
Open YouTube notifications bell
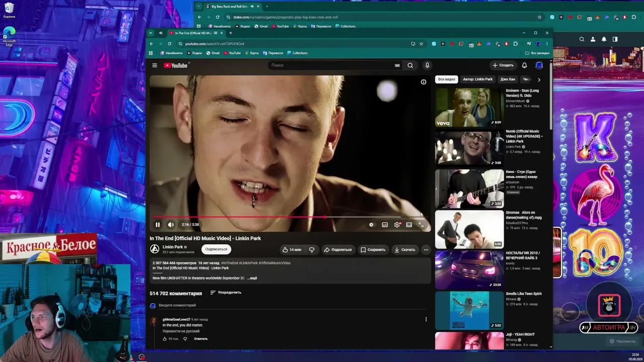[524, 65]
